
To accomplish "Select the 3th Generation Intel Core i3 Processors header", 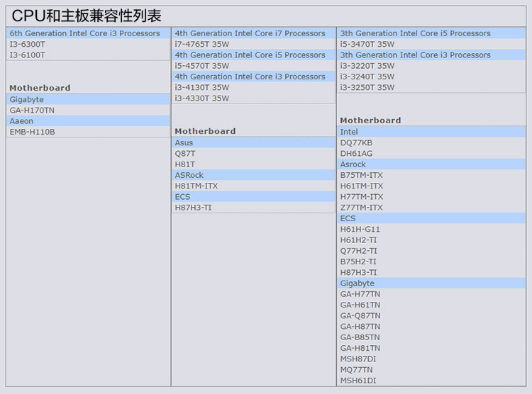I will click(x=431, y=55).
